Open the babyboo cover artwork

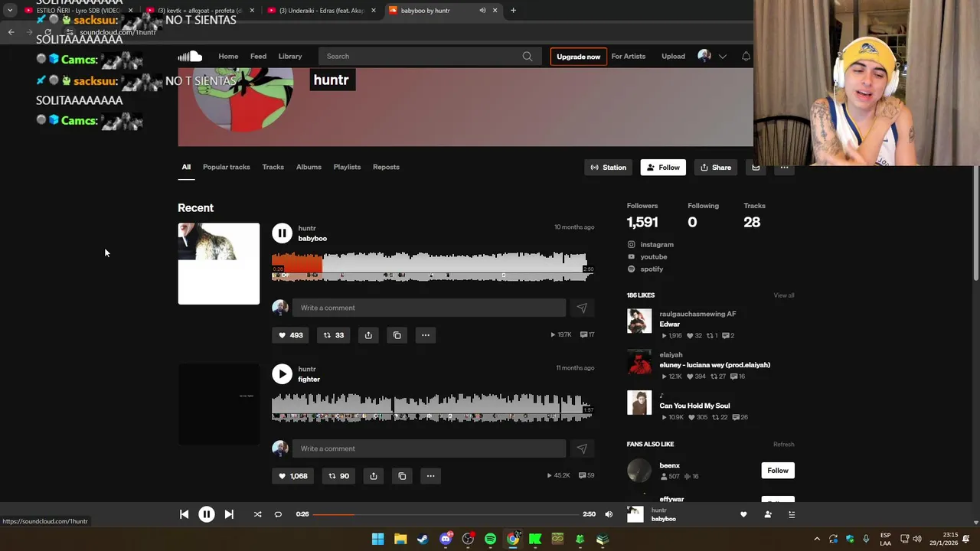219,263
